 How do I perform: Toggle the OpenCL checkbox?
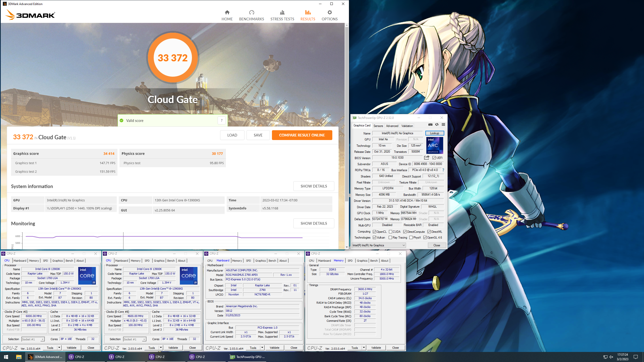point(374,232)
